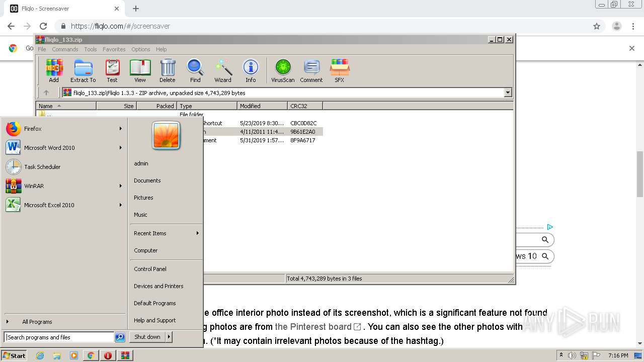Click the Opera taskbar icon
Viewport: 644px width, 362px height.
[108, 355]
